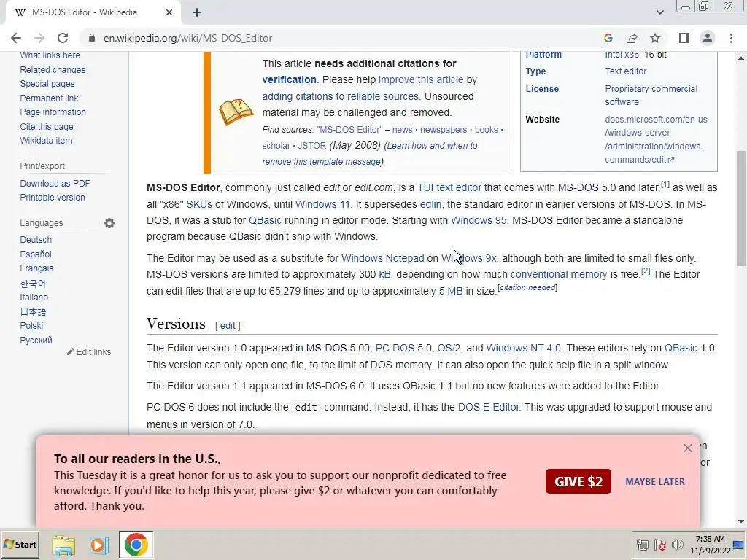The height and width of the screenshot is (560, 747).
Task: Switch to the Italiano language version
Action: 34,297
